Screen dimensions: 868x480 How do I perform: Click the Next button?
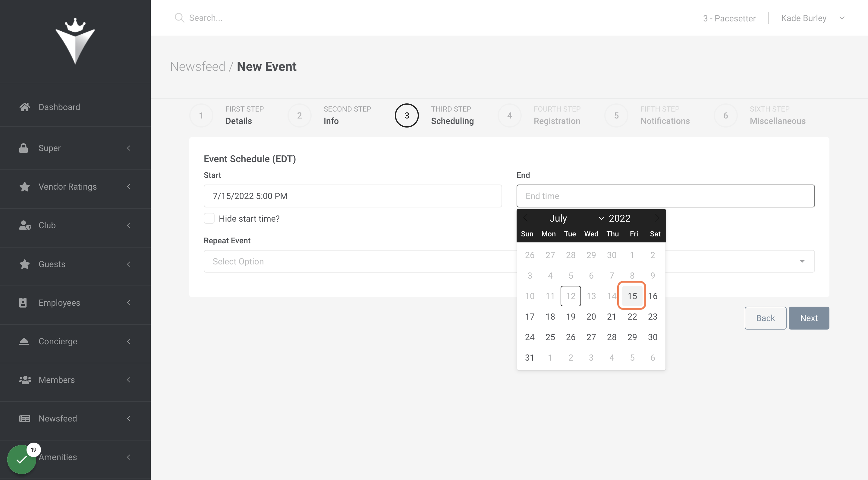(809, 318)
